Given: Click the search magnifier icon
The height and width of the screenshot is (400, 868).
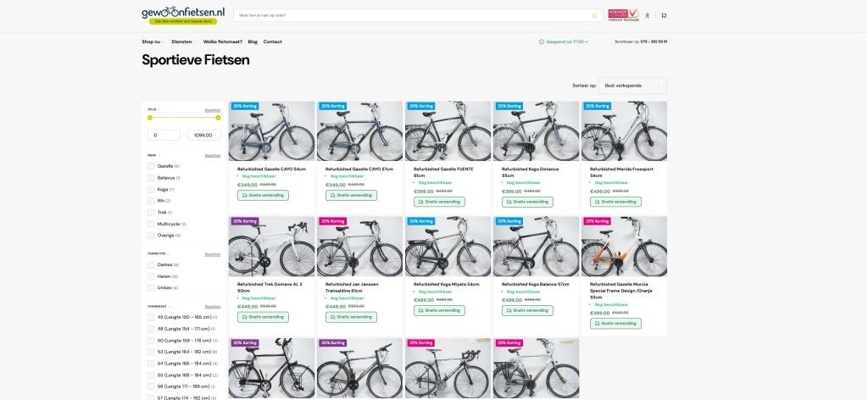Looking at the screenshot, I should 594,15.
